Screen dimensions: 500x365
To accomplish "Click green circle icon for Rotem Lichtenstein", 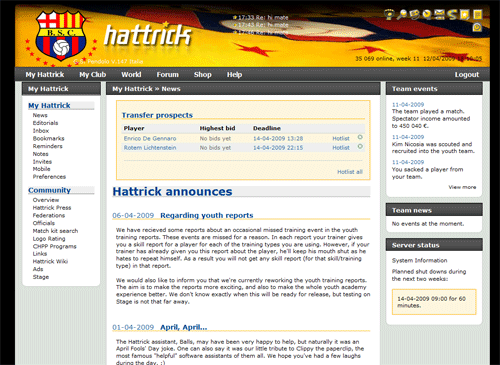I will [x=360, y=146].
